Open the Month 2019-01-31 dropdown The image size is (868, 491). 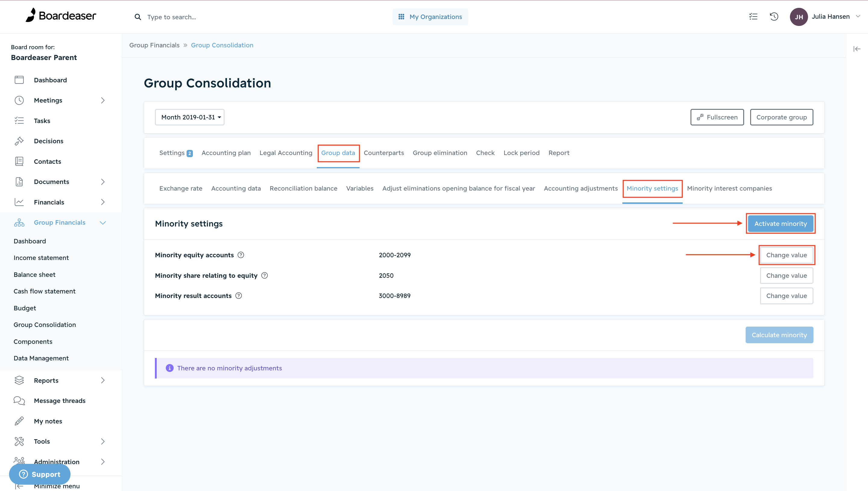point(190,117)
